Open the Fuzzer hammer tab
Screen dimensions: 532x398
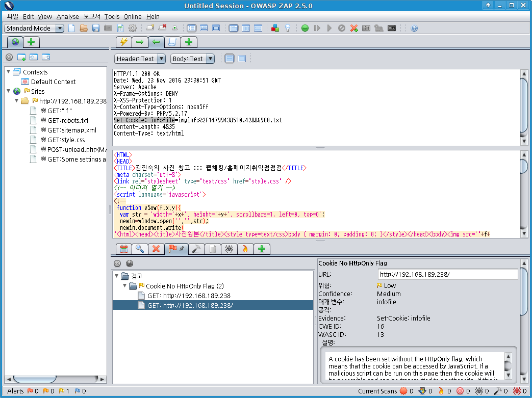196,249
